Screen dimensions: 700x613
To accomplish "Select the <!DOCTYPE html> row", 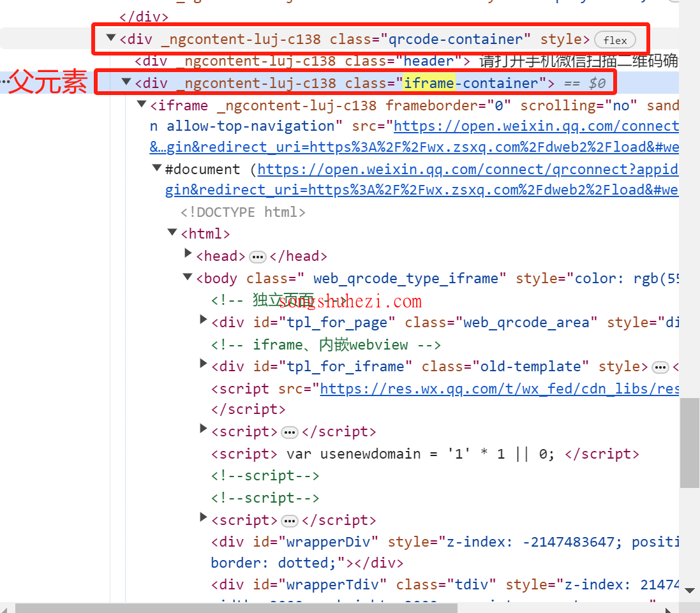I will click(x=243, y=212).
